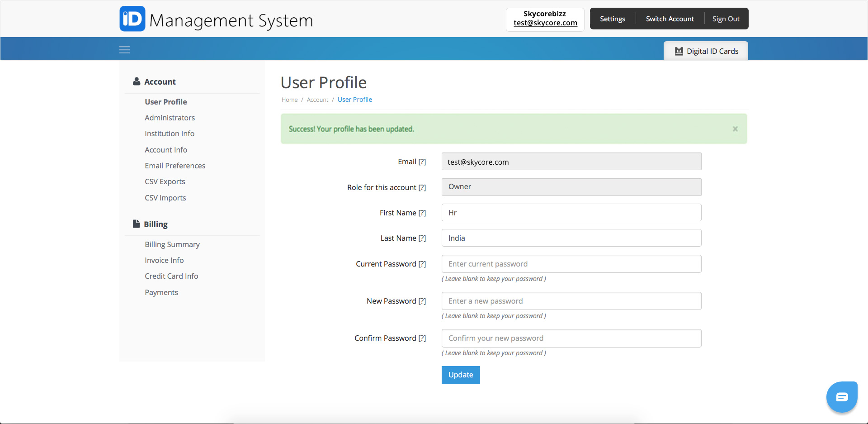Open the live chat bubble

coord(842,397)
